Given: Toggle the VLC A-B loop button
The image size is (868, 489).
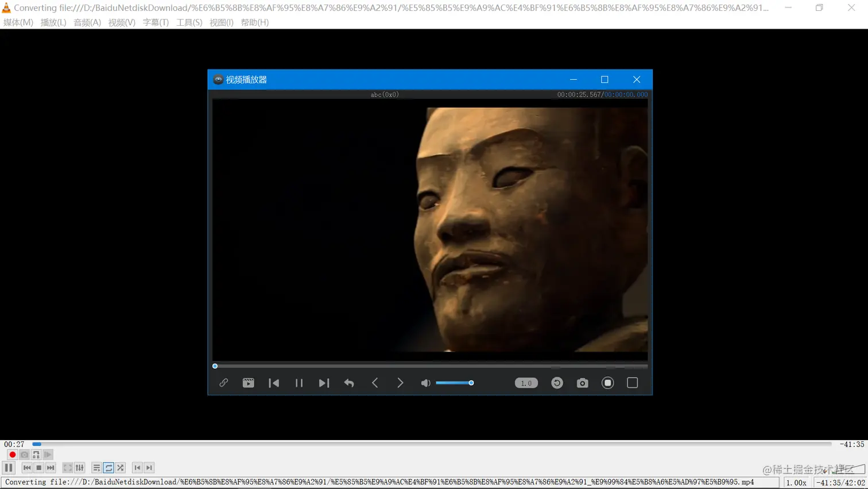Looking at the screenshot, I should 36,455.
